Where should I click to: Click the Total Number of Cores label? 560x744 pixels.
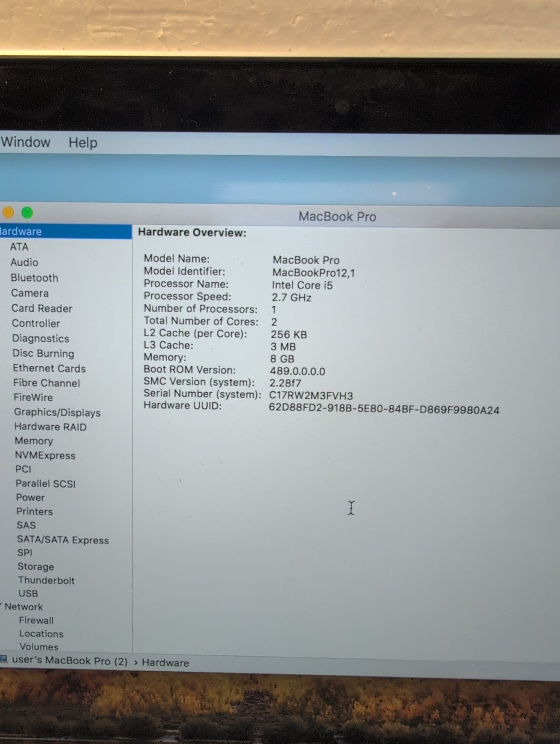coord(201,321)
